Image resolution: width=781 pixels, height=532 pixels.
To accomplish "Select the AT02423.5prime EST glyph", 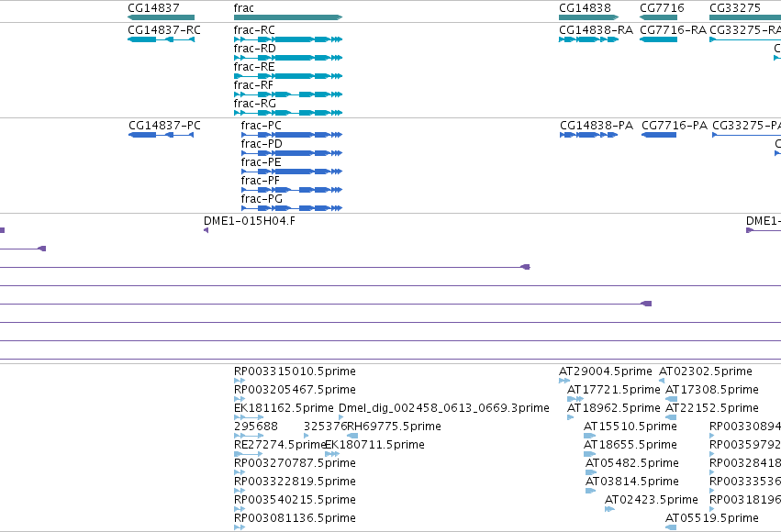I will point(609,509).
